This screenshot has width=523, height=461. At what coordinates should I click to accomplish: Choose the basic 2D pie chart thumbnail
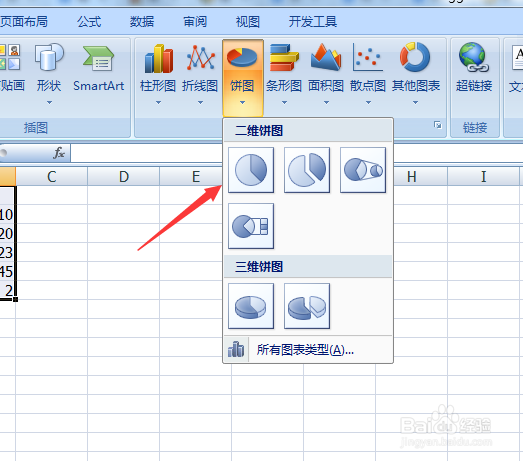(x=251, y=170)
